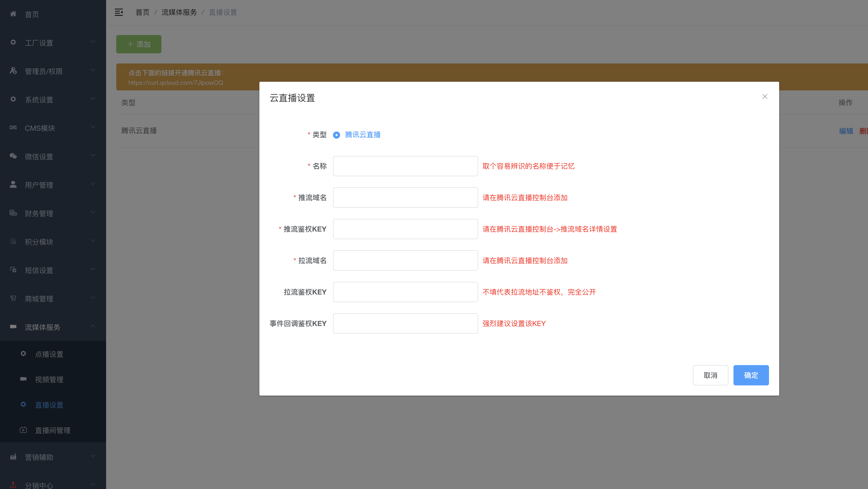Click the 取消 cancel button
The width and height of the screenshot is (868, 489).
pyautogui.click(x=710, y=375)
